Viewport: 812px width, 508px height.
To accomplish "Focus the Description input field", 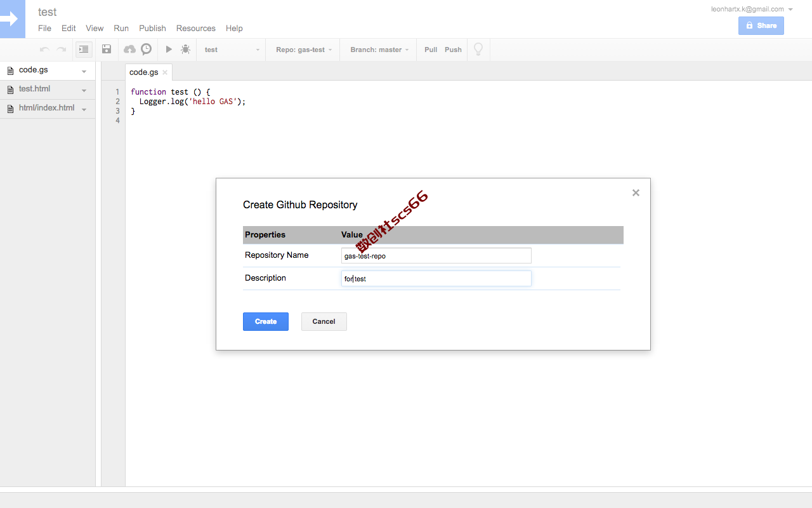I will coord(436,279).
